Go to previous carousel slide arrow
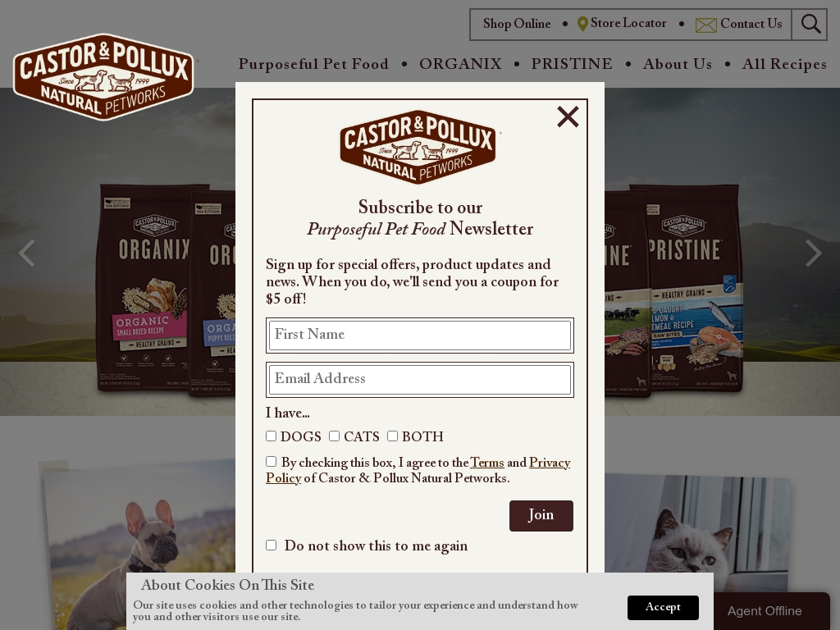 (26, 253)
